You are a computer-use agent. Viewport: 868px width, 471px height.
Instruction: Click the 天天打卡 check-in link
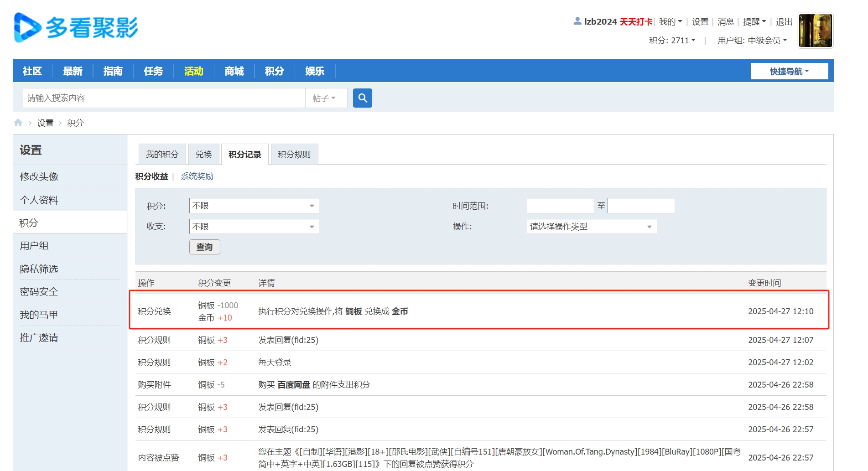pos(636,21)
